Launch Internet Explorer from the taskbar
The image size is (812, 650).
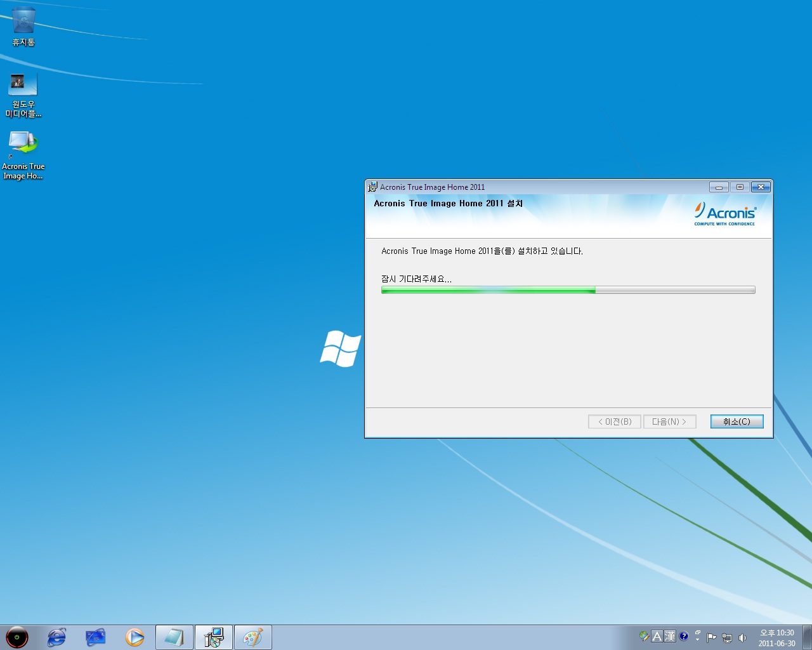pyautogui.click(x=56, y=637)
